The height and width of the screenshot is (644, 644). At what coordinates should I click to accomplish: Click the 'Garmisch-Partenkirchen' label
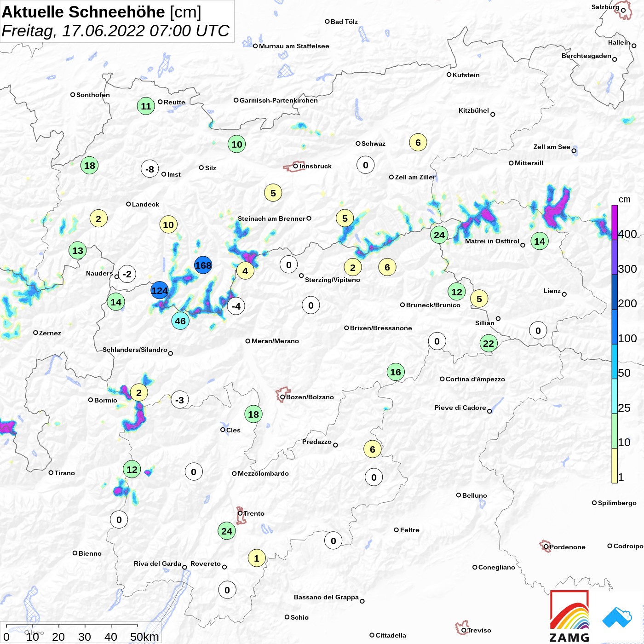click(279, 100)
